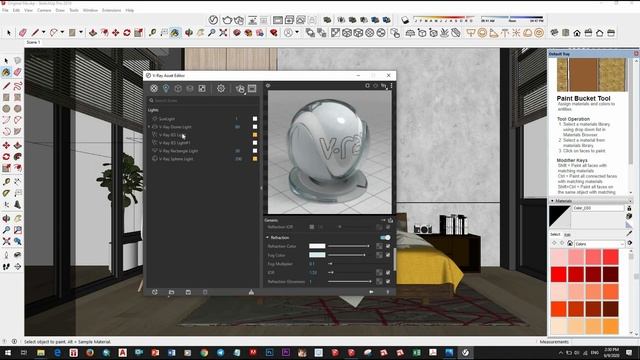Click V-Ray IES Light tool in lights toolbar
Viewport: 640px width, 360px height.
click(505, 33)
